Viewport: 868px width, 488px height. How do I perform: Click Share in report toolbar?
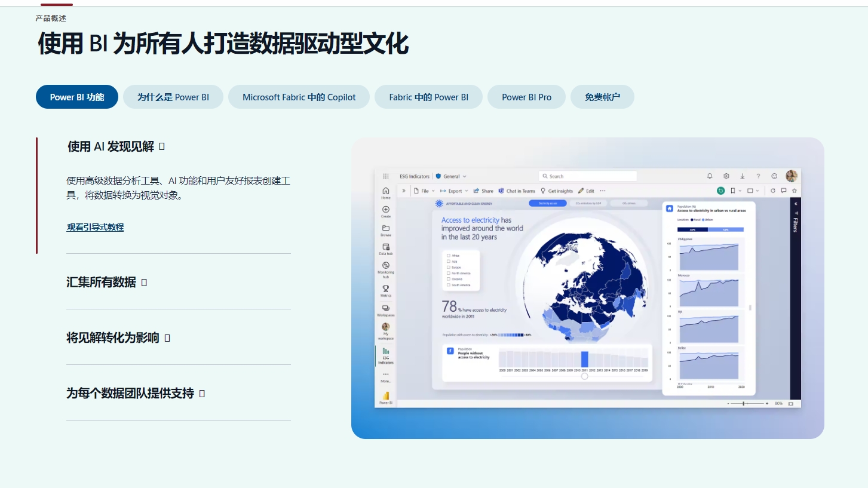pos(483,191)
